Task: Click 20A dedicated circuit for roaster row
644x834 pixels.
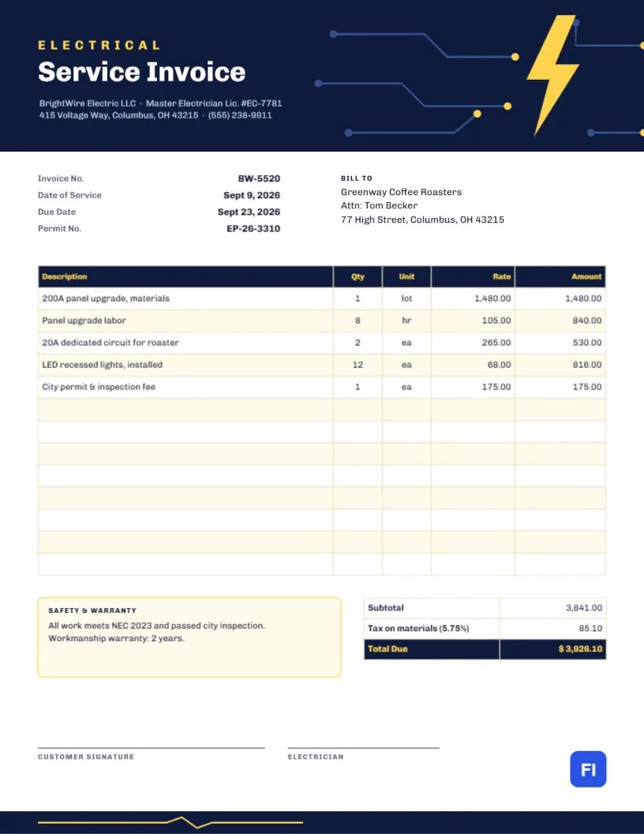Action: coord(322,343)
